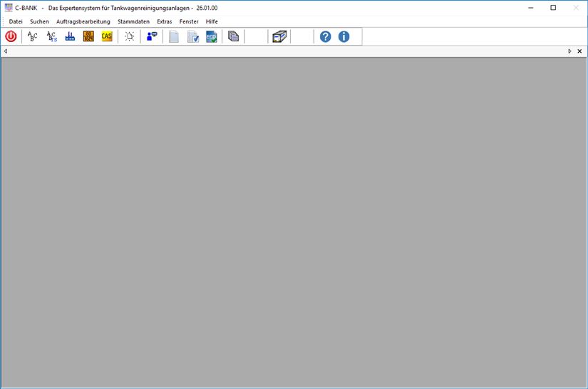588x389 pixels.
Task: Click the document with checkmark icon
Action: pyautogui.click(x=193, y=36)
